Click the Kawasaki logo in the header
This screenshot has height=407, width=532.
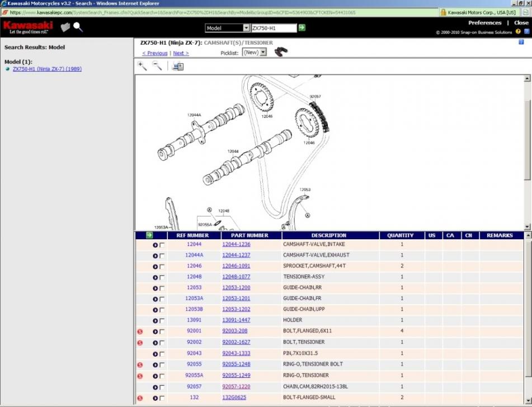(x=28, y=27)
